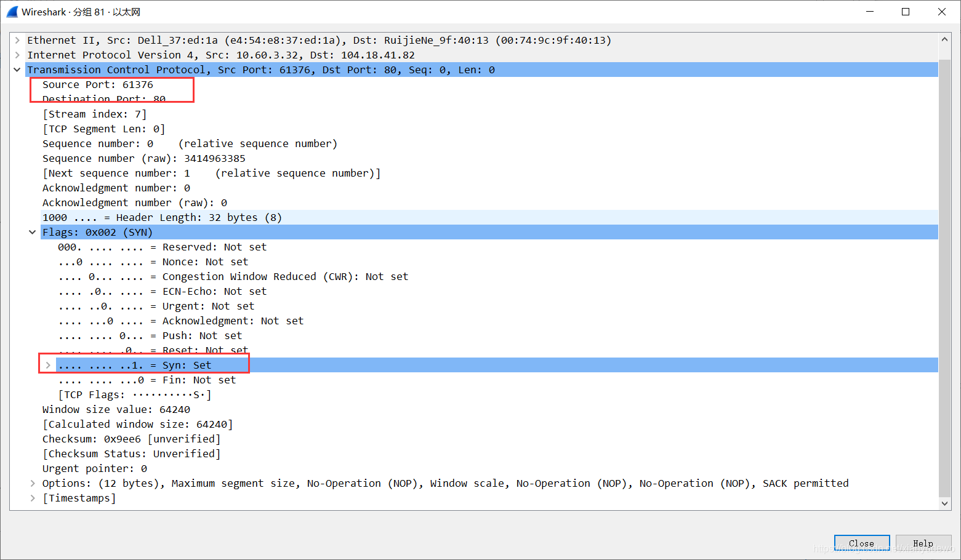Click the vertical scrollbar thumb
This screenshot has width=961, height=560.
[945, 277]
